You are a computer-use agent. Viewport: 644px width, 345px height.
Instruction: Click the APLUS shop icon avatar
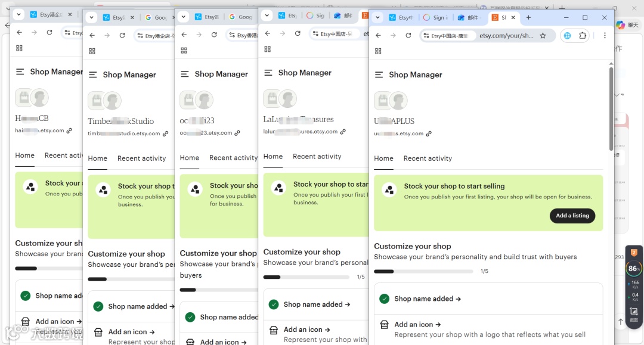[382, 101]
